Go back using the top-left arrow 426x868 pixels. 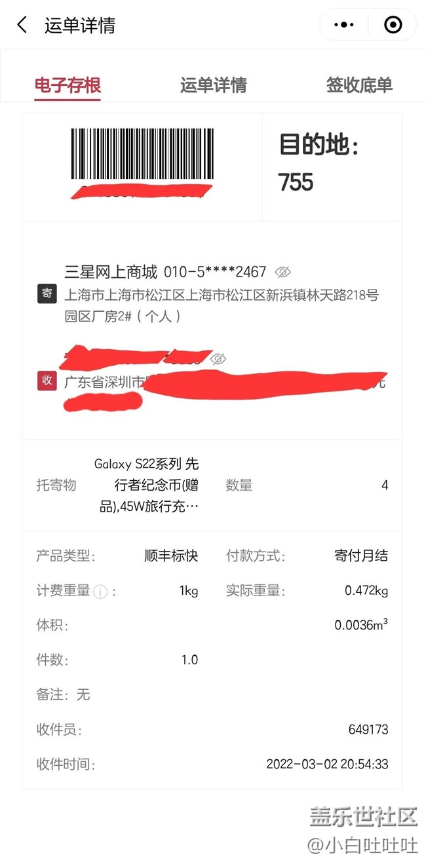point(22,26)
